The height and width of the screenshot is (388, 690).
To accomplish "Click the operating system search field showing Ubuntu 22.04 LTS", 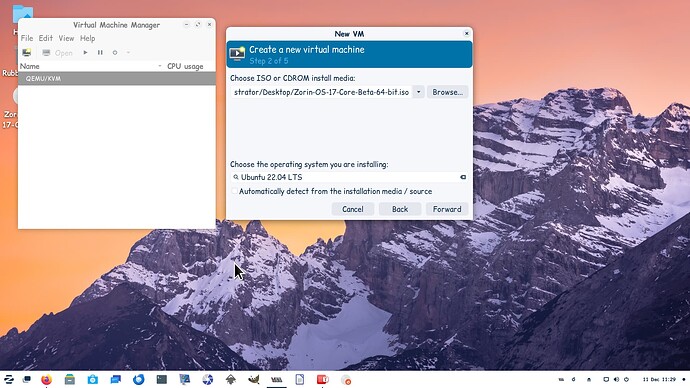I will point(349,177).
